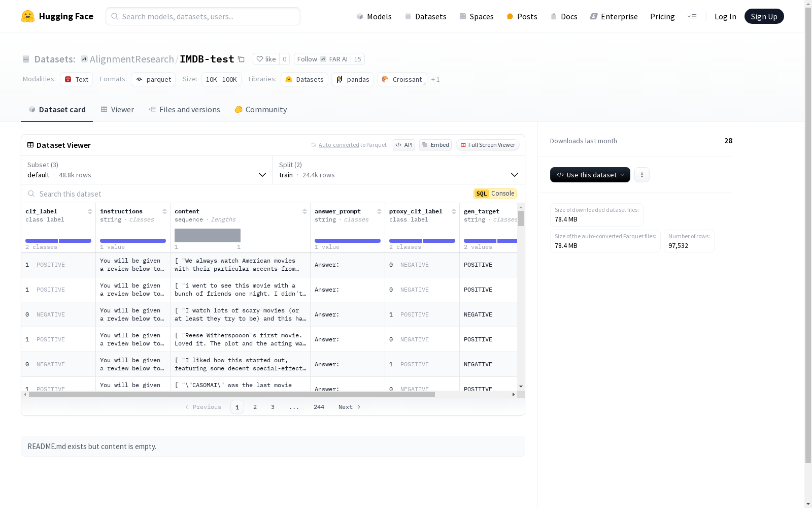
Task: Open the AlignmentResearch organization link
Action: point(132,59)
